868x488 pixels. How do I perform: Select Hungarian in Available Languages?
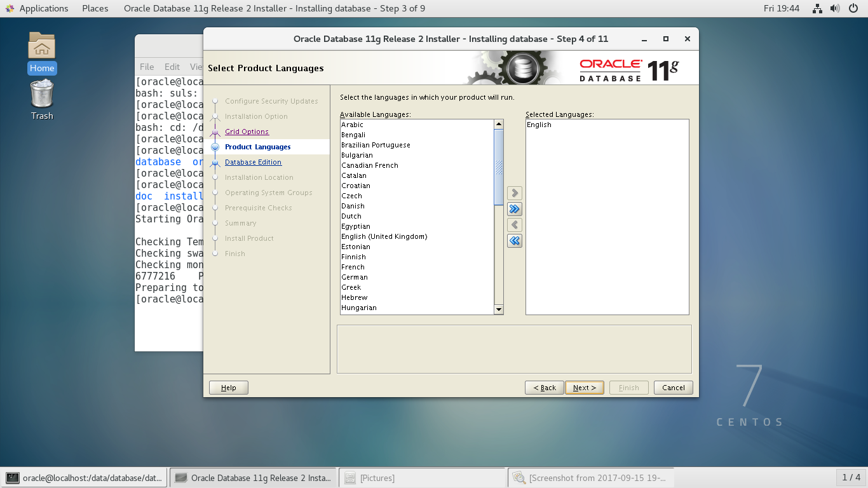(x=417, y=308)
